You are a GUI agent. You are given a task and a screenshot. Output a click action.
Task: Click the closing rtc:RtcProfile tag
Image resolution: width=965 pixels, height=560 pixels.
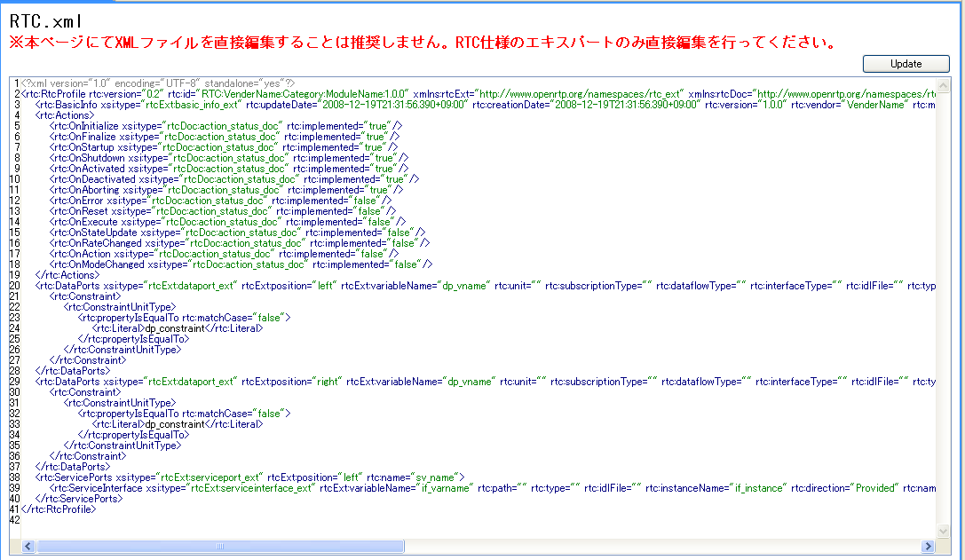pos(59,509)
